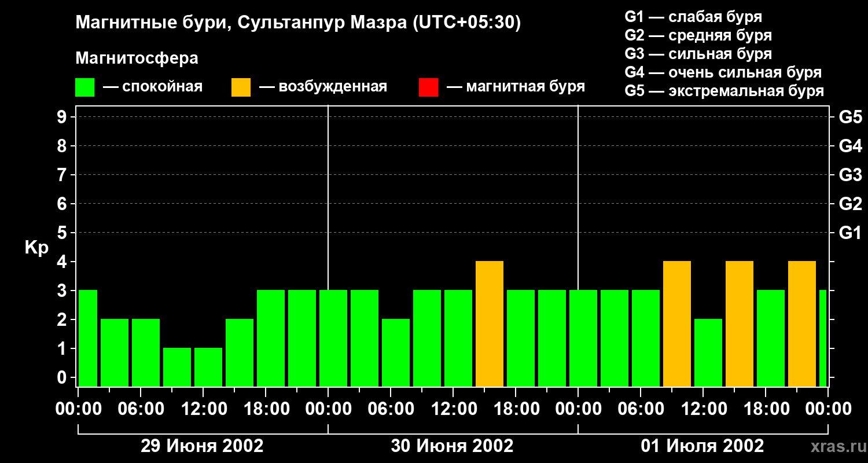Click the '01 Июля 2002' date label
Viewport: 868px width, 463px height.
[x=703, y=446]
